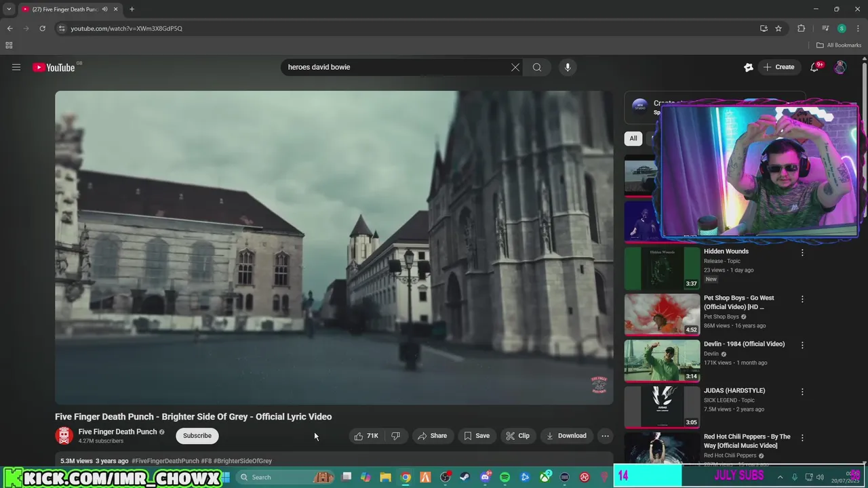Clear the search box with X
The width and height of the screenshot is (868, 488).
coord(515,67)
